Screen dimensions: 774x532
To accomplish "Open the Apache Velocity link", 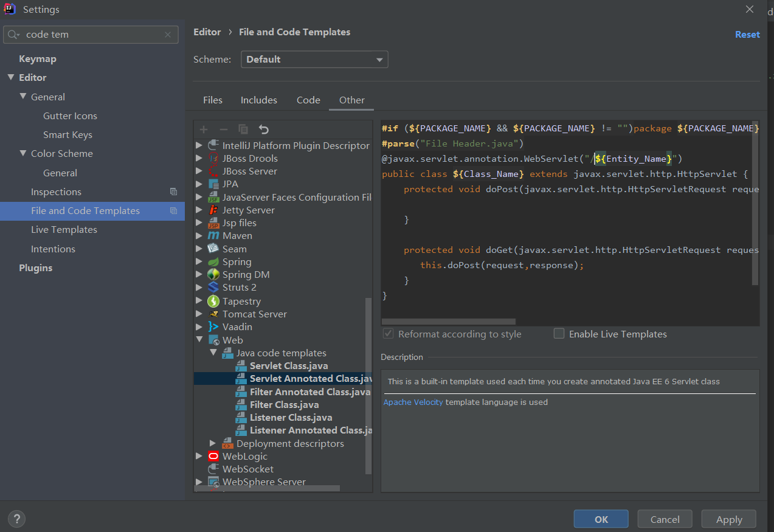I will (x=413, y=402).
